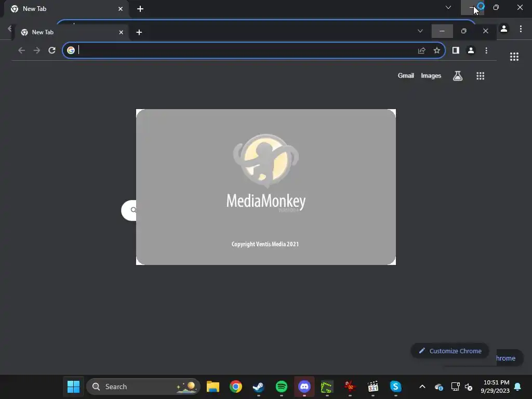The height and width of the screenshot is (399, 532).
Task: Open Google apps grid on new tab page
Action: click(x=481, y=76)
